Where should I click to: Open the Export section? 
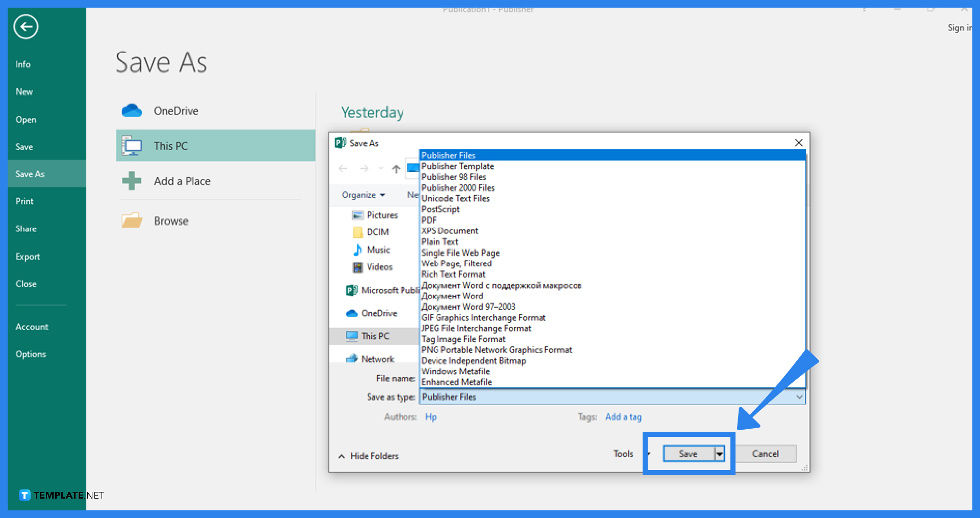click(x=28, y=256)
